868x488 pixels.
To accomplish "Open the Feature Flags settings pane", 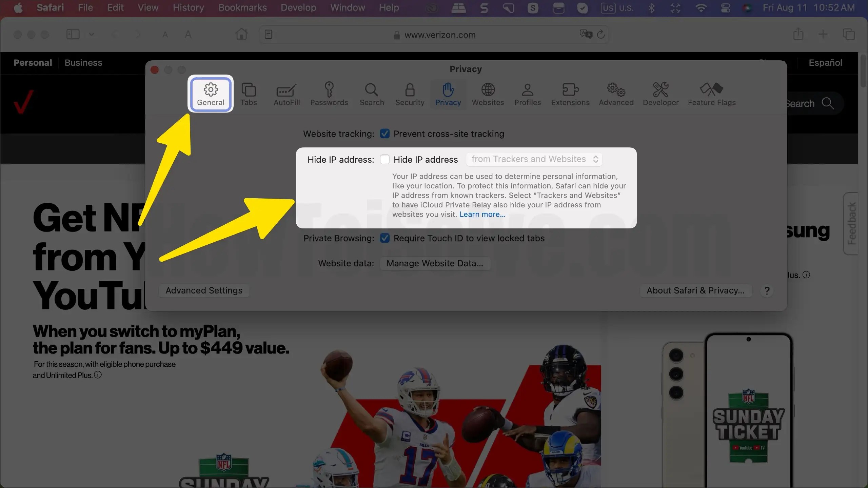I will coord(711,94).
